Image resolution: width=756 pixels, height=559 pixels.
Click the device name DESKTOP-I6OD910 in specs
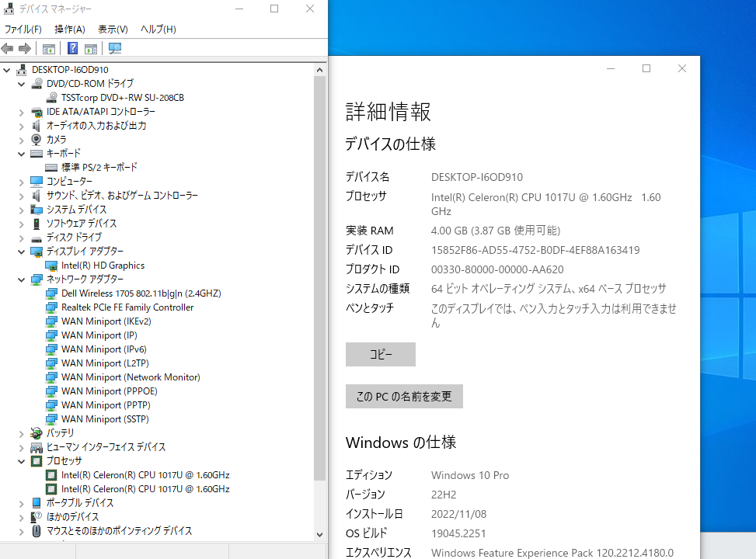[477, 177]
